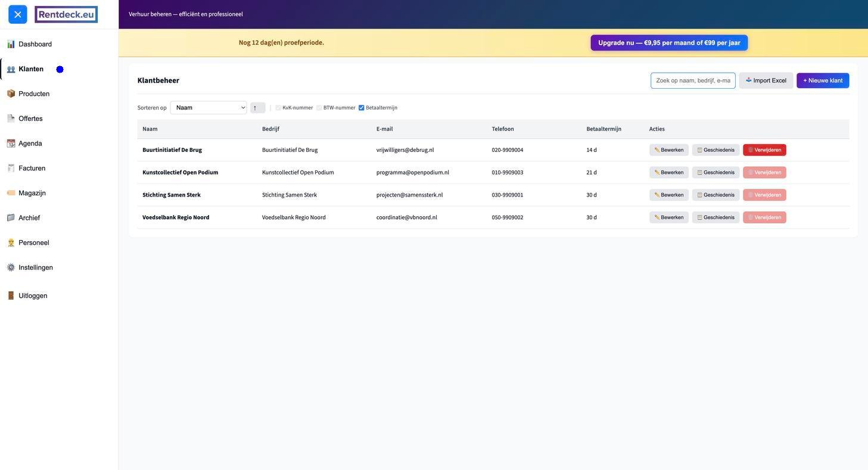Click the Instellingen gear icon
Screen dimensions: 868x470
click(x=11, y=267)
